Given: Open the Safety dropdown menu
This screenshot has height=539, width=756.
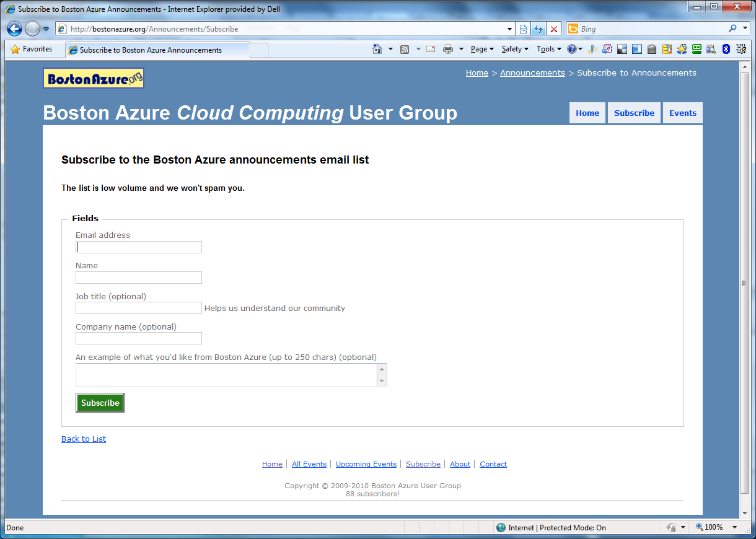Looking at the screenshot, I should [x=515, y=49].
